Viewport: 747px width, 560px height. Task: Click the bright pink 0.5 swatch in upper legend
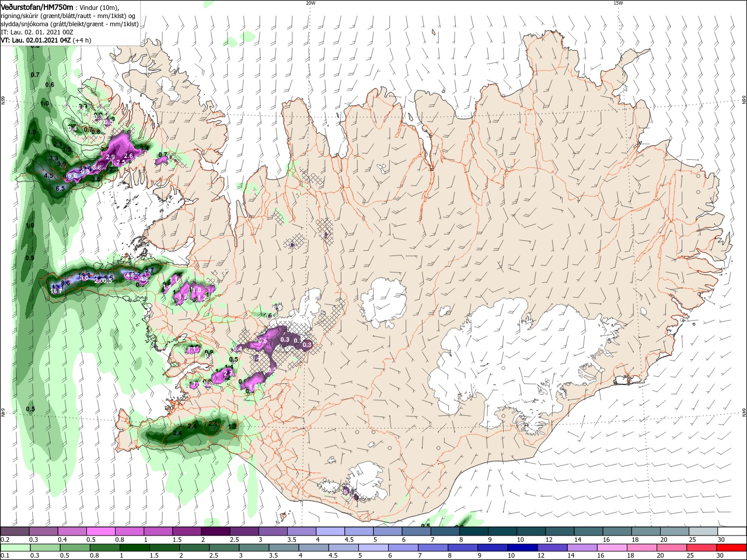tap(100, 531)
